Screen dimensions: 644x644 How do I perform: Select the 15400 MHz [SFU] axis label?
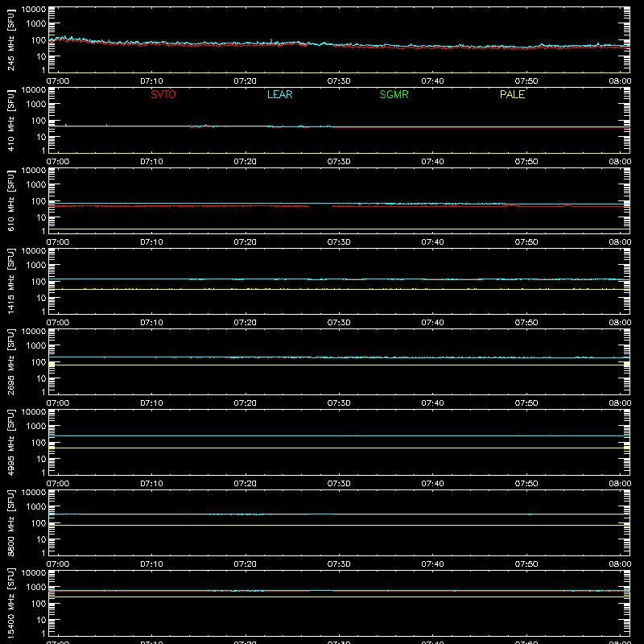coord(10,603)
